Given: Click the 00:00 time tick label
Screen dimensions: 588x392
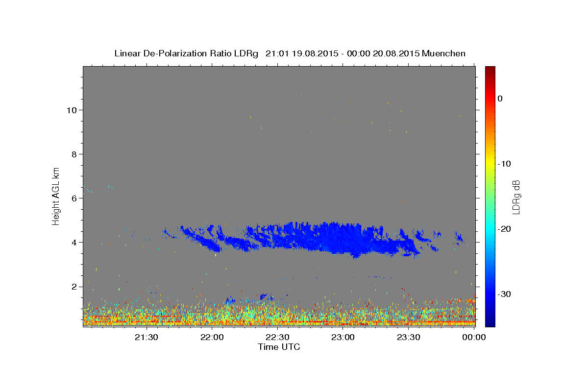Looking at the screenshot, I should pyautogui.click(x=474, y=337).
